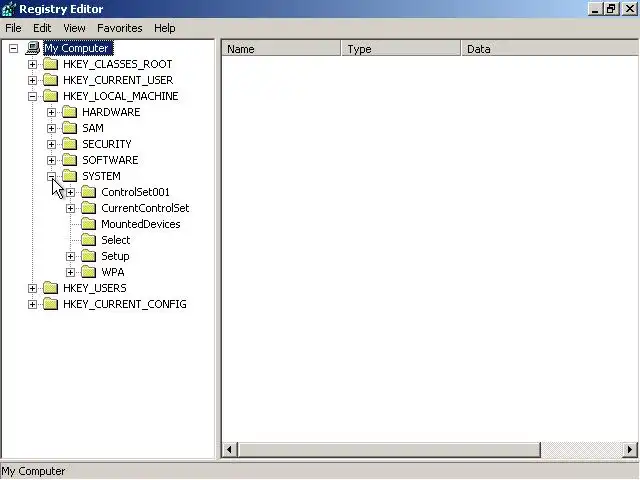Collapse the SYSTEM key
Screen dimensions: 640x480
51,176
